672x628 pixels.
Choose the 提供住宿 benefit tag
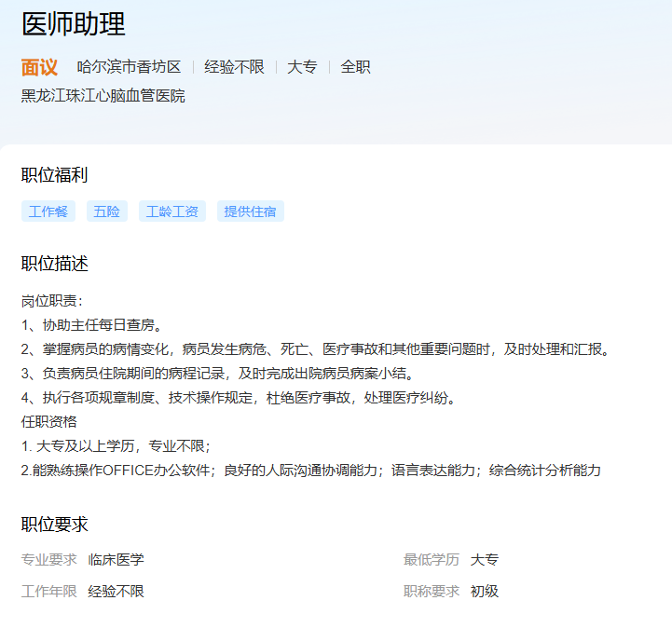251,212
